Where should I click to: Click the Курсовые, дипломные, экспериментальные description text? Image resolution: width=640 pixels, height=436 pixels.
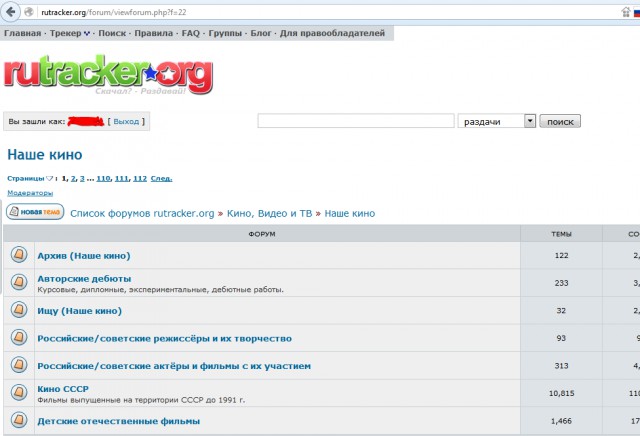(x=160, y=289)
